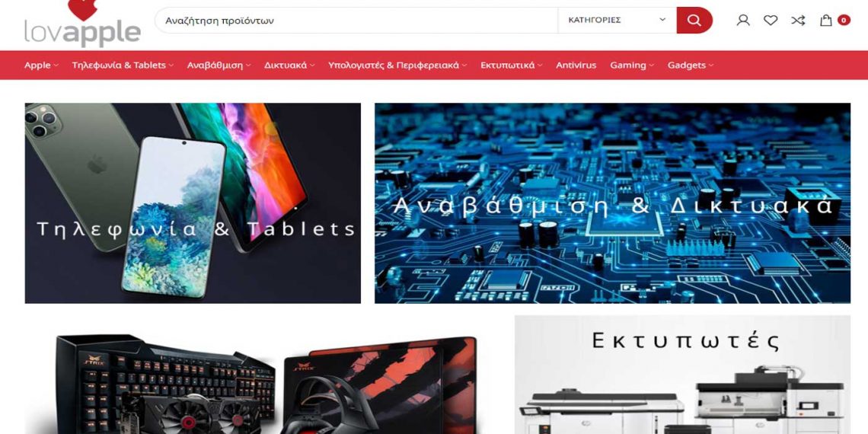Open the Υπολογιστές & Περιφερειακά menu

click(x=397, y=65)
